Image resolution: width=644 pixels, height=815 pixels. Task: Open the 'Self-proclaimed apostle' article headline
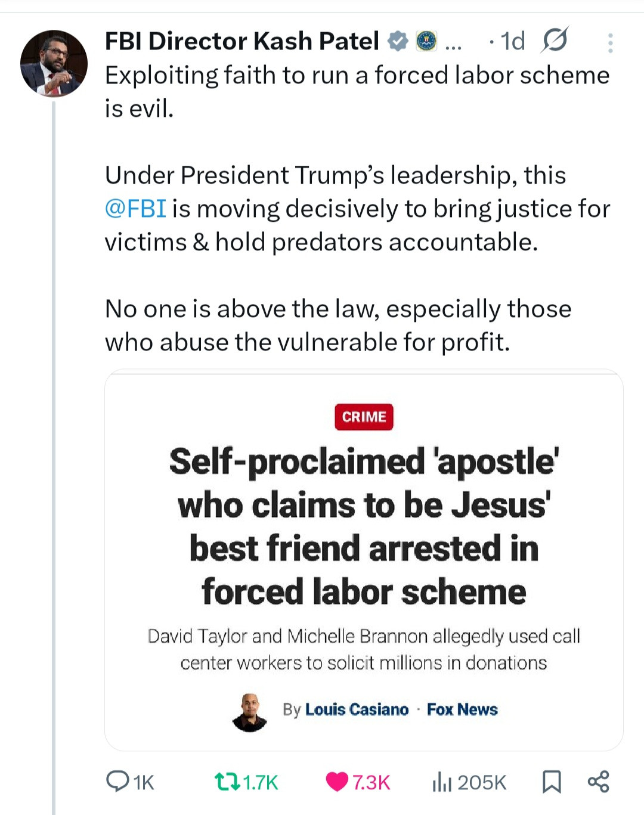tap(364, 526)
